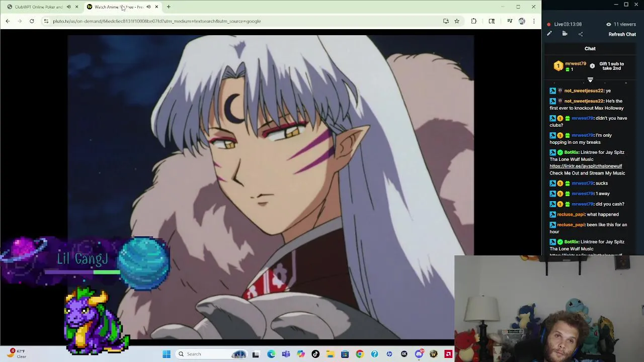The height and width of the screenshot is (362, 644).
Task: Share the stream via share icon
Action: 581,34
